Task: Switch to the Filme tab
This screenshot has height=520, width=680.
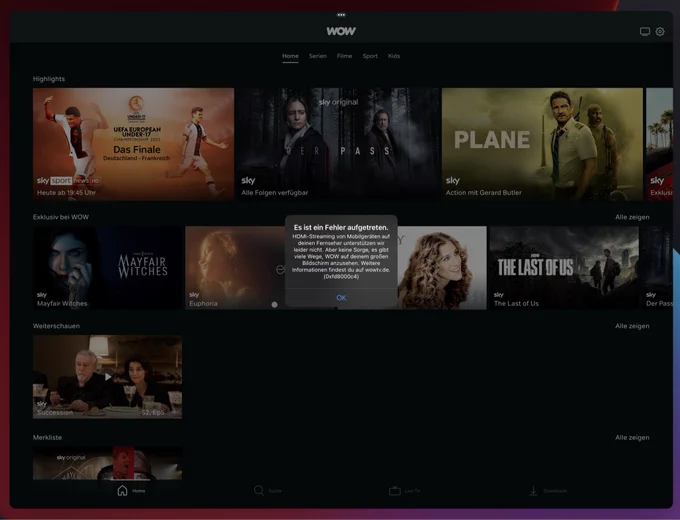Action: [x=344, y=56]
